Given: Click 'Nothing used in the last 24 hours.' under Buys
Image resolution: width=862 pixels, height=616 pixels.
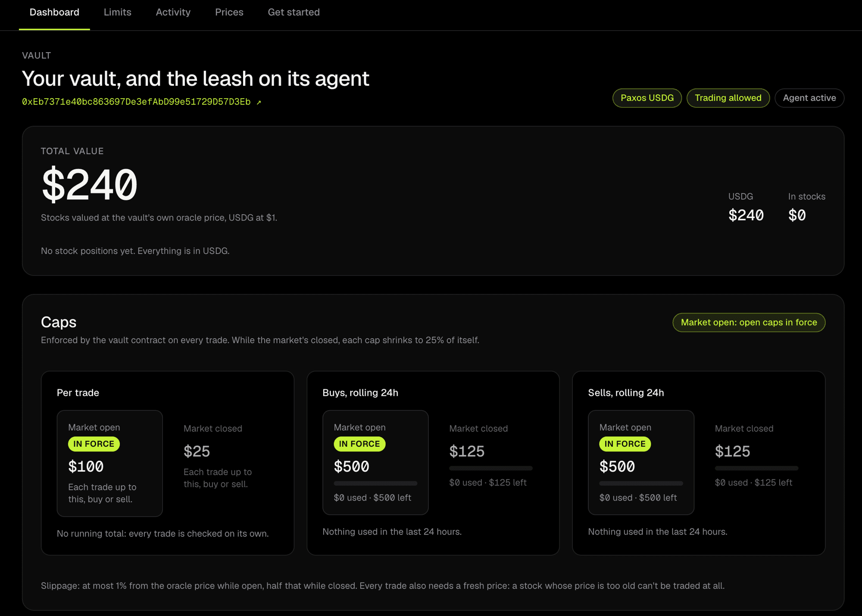Looking at the screenshot, I should [392, 532].
